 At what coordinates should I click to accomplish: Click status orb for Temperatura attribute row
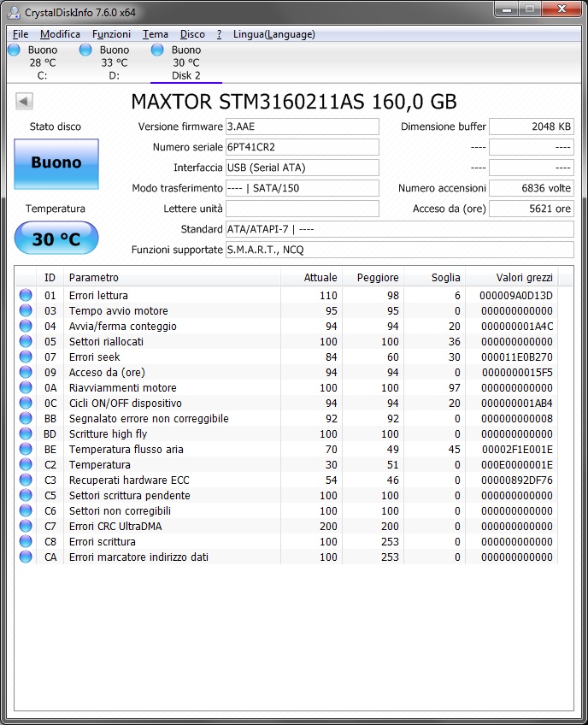click(26, 465)
